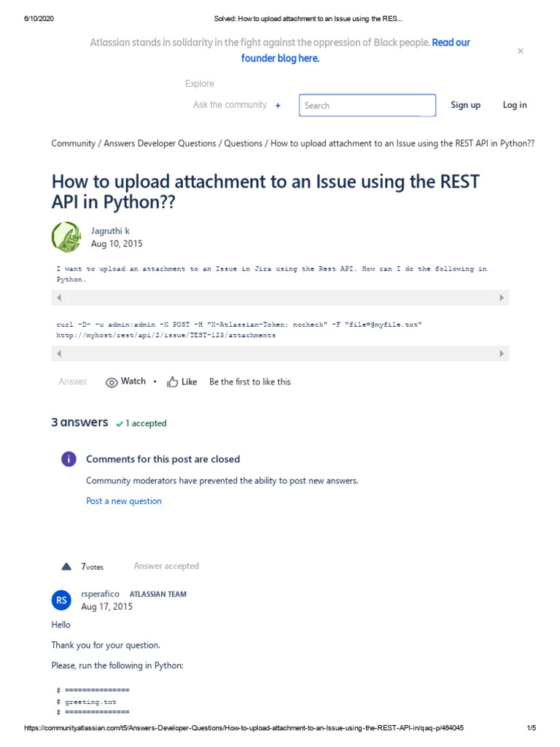
Task: Click Jagruthi k's green avatar
Action: (x=66, y=237)
